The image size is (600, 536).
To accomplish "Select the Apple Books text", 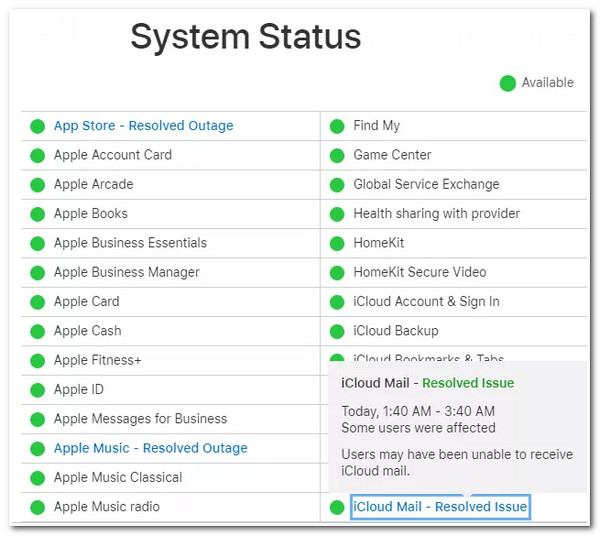I will pos(91,213).
